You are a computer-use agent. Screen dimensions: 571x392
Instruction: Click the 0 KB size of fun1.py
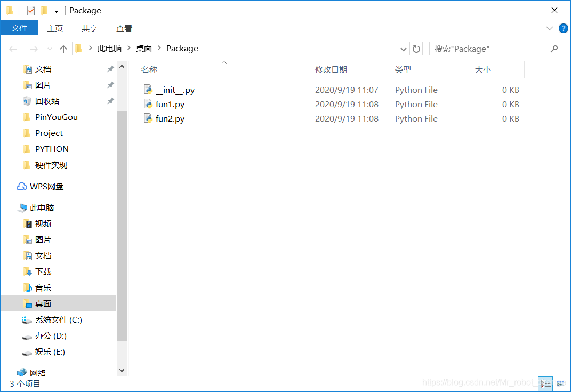(511, 104)
